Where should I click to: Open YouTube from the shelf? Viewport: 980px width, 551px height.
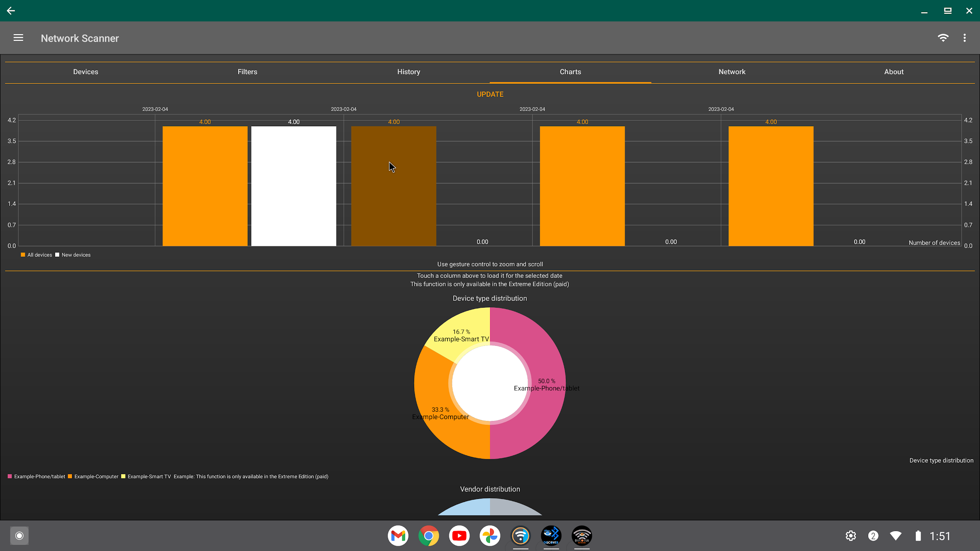(459, 536)
